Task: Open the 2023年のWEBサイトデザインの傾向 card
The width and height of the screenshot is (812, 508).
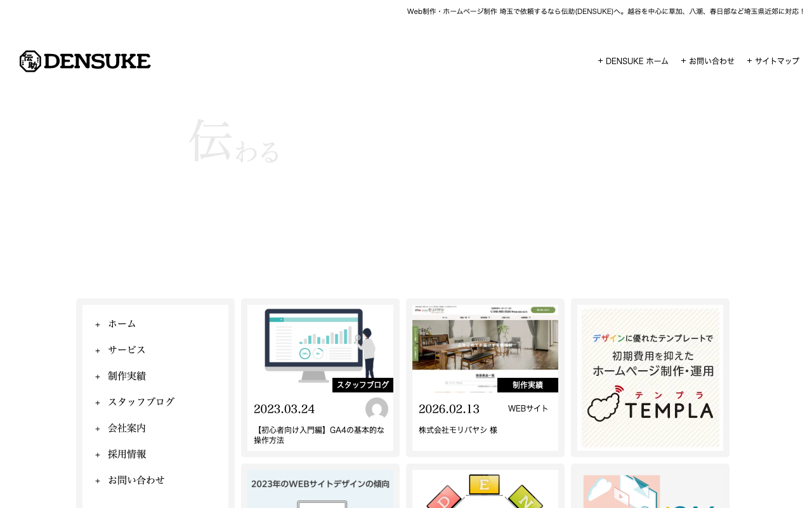Action: click(320, 489)
